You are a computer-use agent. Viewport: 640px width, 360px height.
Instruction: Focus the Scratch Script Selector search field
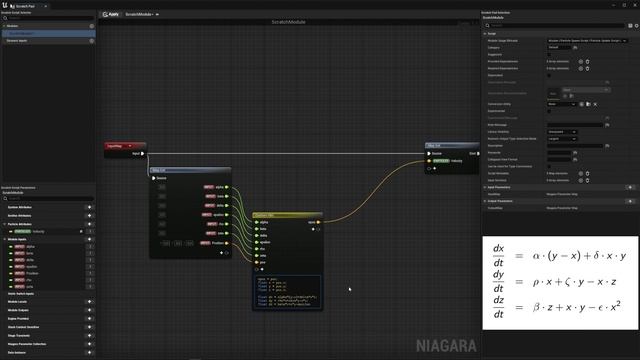click(x=49, y=18)
